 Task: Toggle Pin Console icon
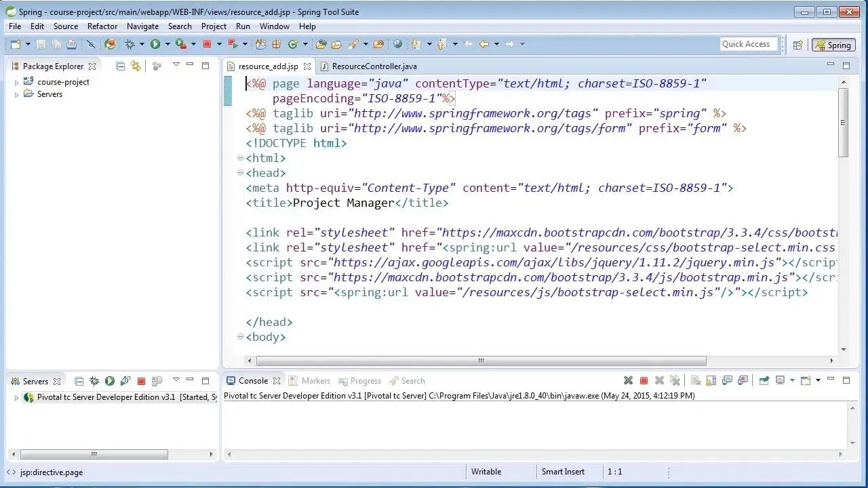(764, 381)
